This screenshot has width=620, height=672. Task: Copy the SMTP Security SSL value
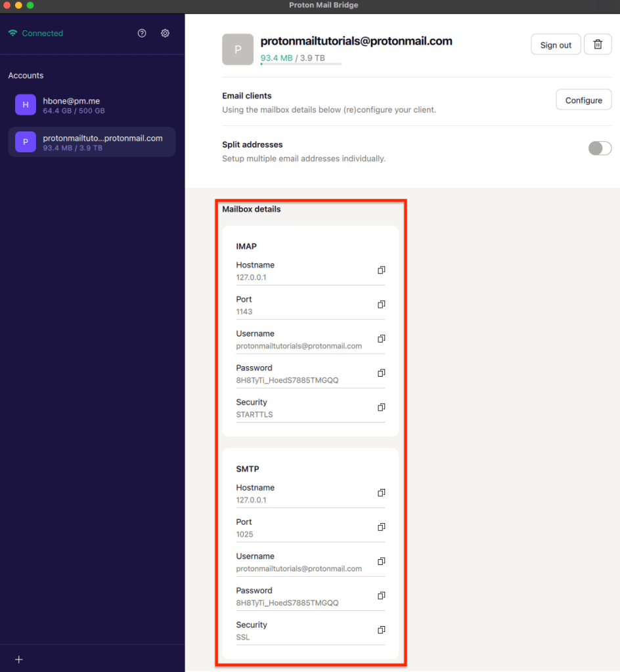[381, 630]
